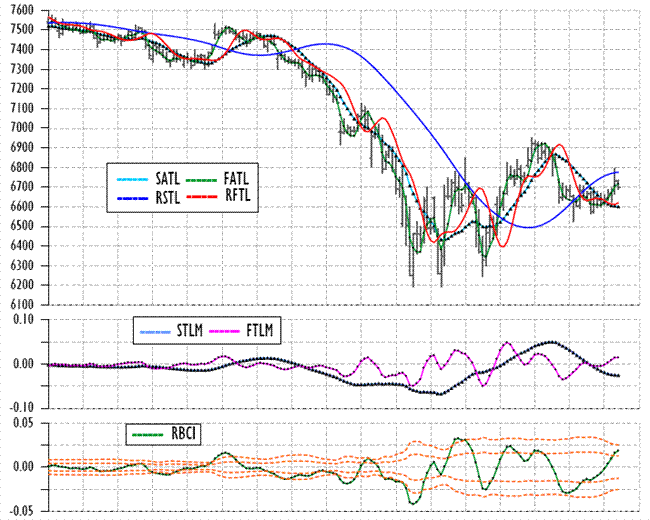Click the 0.10 label on STLM panel axis

(x=25, y=320)
